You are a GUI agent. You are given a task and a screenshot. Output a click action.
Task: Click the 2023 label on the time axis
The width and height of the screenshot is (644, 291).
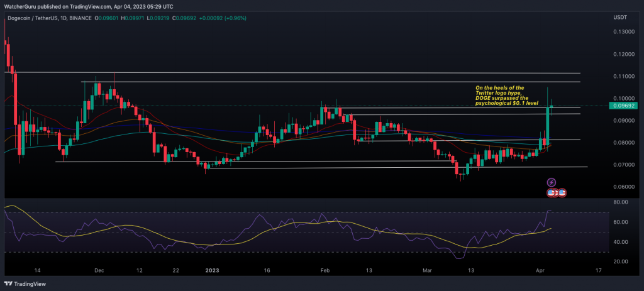tap(212, 270)
